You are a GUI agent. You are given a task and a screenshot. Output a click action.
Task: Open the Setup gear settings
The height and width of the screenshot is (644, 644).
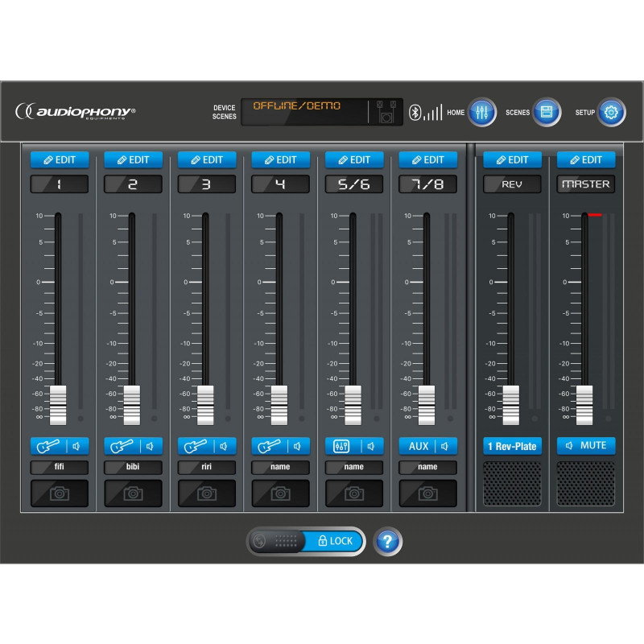click(x=611, y=112)
